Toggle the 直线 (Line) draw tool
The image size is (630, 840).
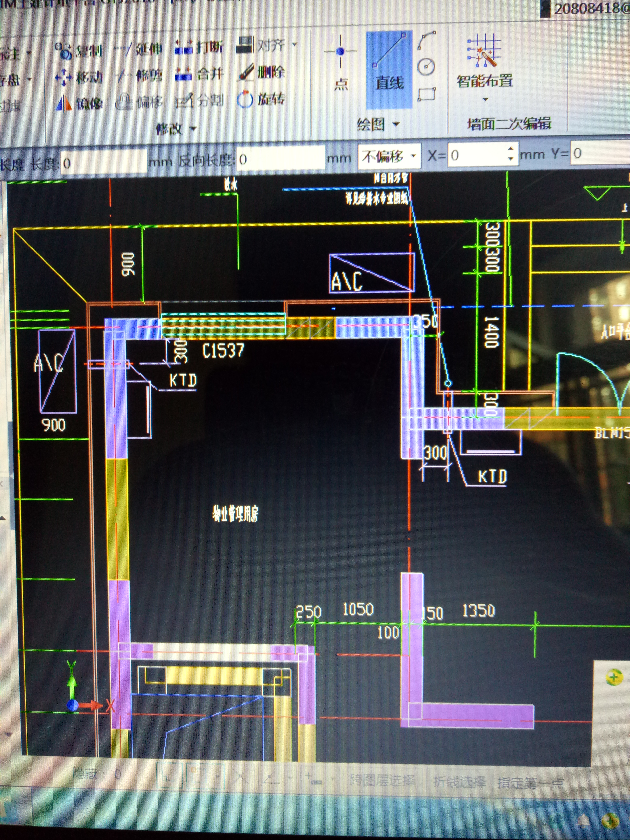[x=389, y=70]
